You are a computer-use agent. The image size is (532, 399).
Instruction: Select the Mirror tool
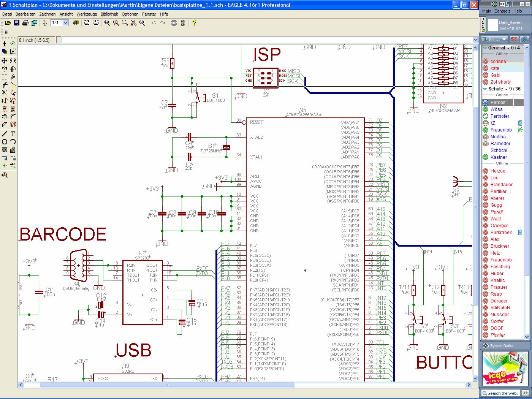click(5, 69)
